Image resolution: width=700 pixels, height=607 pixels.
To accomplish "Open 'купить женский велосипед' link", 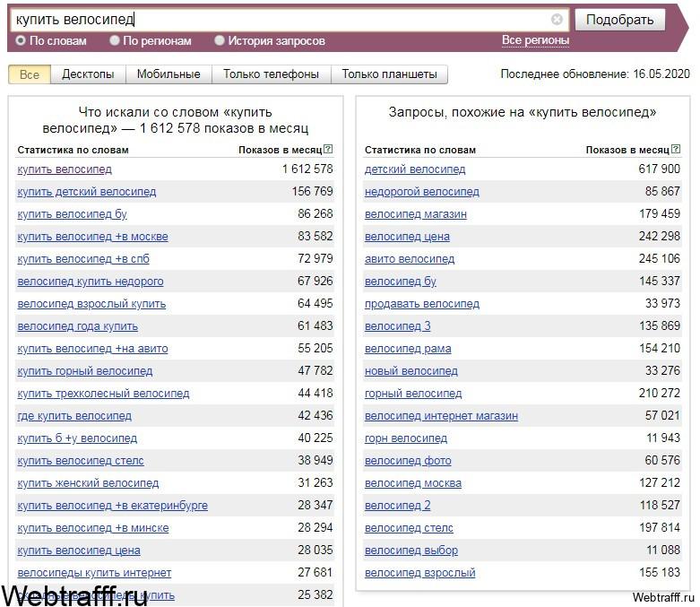I will [88, 483].
